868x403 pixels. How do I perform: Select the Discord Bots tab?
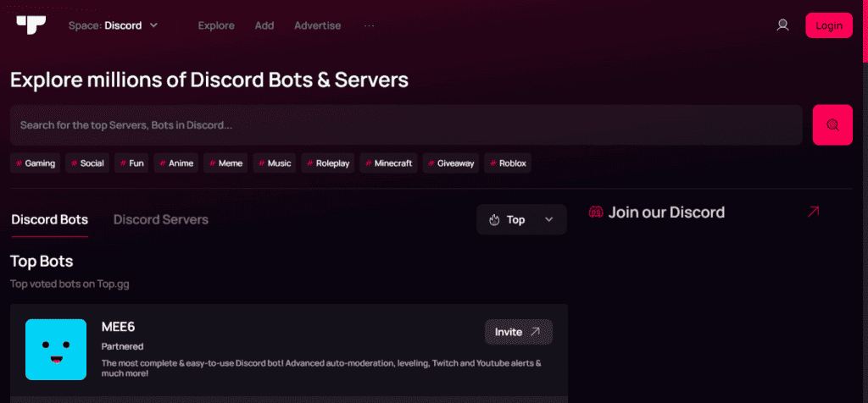click(x=49, y=220)
